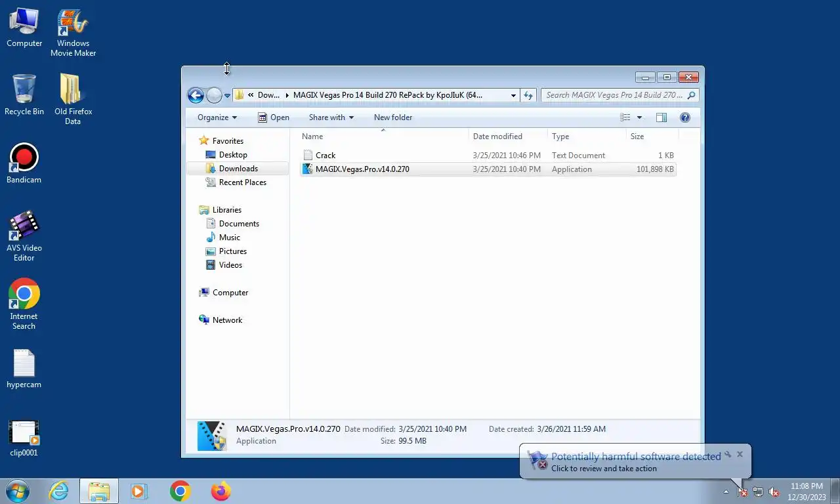Open Windows Media Player from taskbar
Screen dimensions: 840x504
(138, 491)
